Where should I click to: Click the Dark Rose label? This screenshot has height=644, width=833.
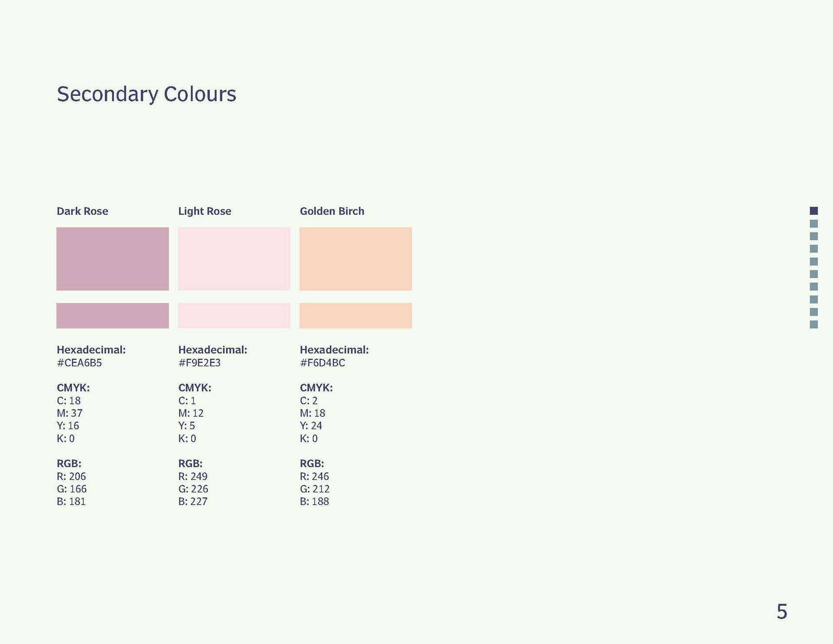[x=82, y=211]
